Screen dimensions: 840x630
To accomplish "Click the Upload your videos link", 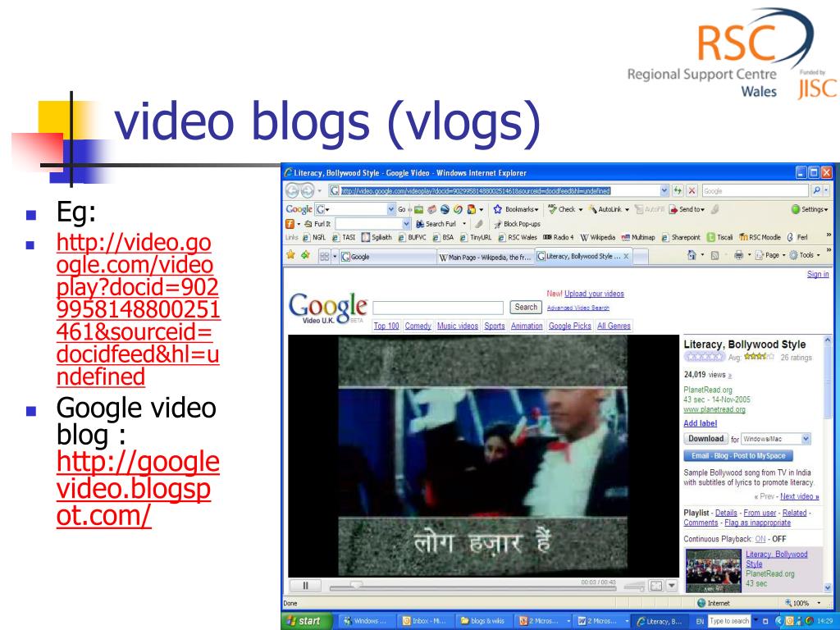I will click(594, 294).
